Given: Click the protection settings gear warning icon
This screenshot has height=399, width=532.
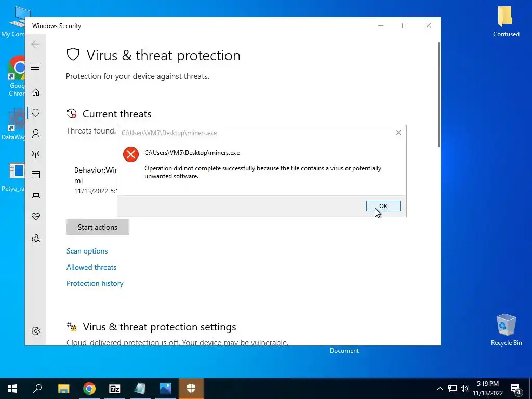Looking at the screenshot, I should point(72,327).
